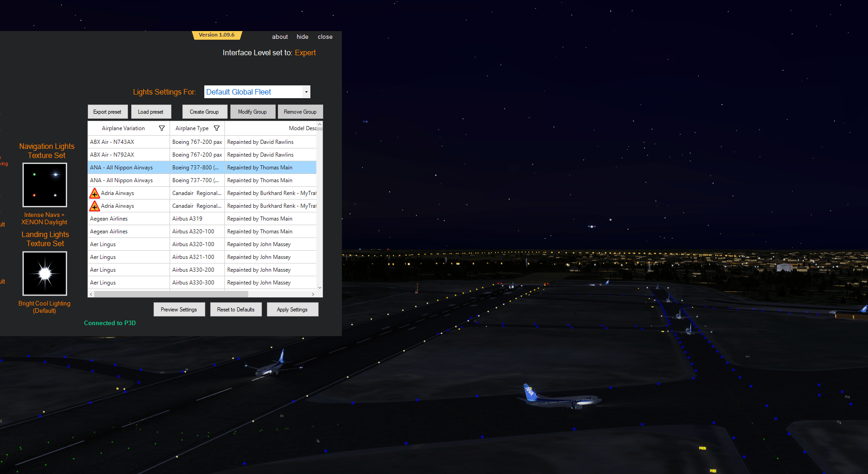
Task: Click the table's scroll down arrow
Action: pyautogui.click(x=320, y=288)
